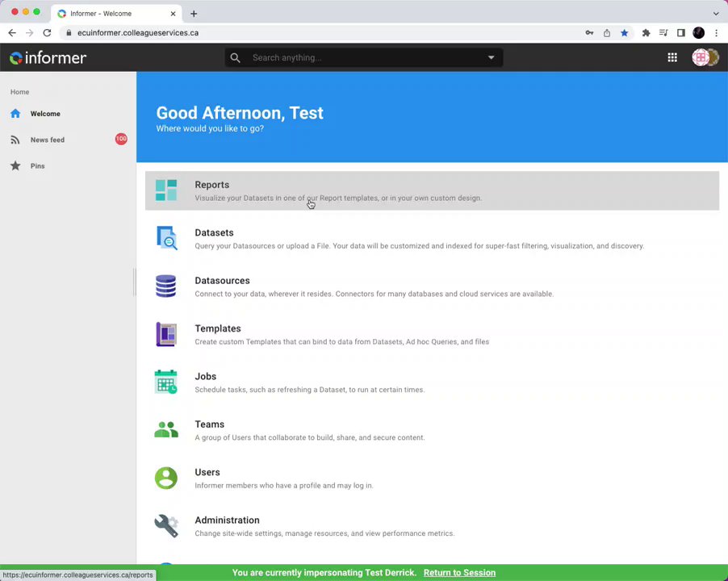
Task: Click the browser back arrow
Action: coord(12,33)
